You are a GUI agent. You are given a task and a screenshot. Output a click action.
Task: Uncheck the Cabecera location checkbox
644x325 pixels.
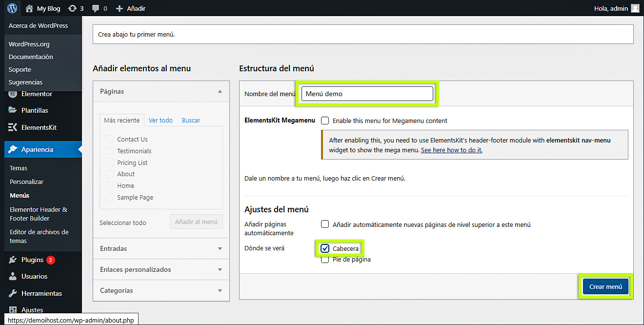(325, 248)
